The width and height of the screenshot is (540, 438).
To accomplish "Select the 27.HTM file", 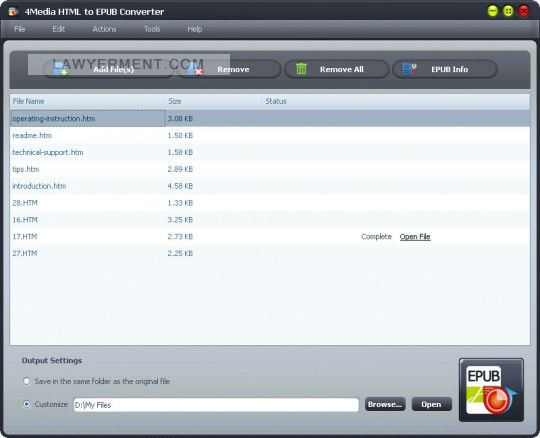I will [25, 253].
